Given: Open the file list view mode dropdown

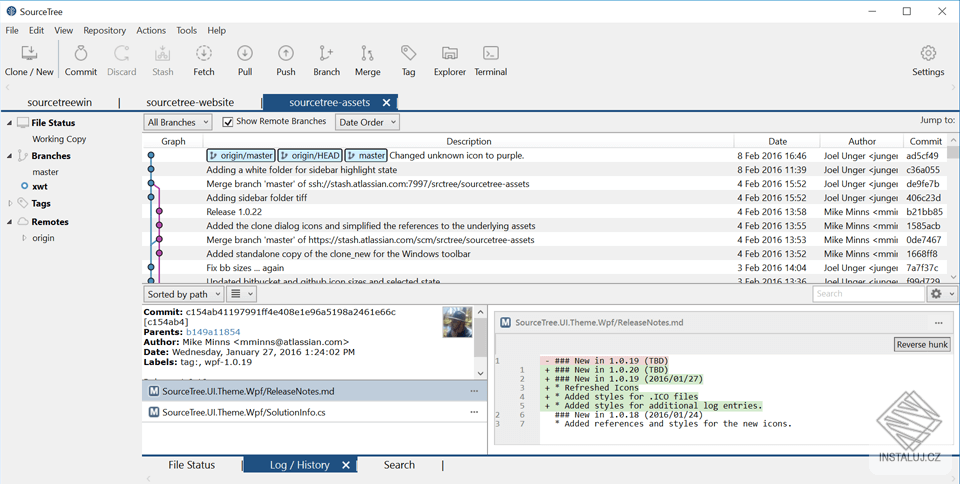Looking at the screenshot, I should (241, 294).
